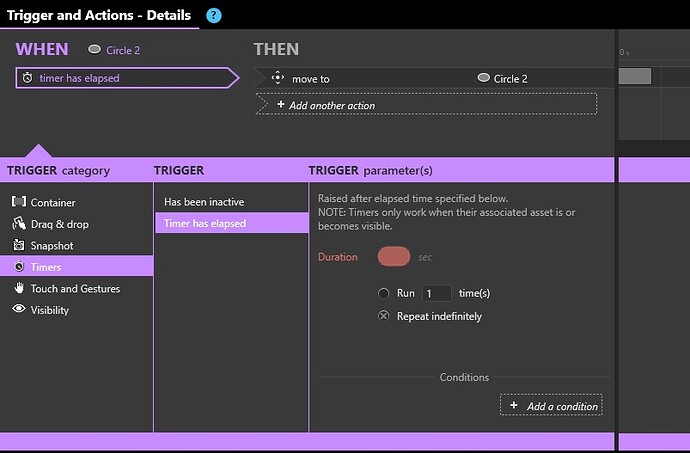690x453 pixels.
Task: Click the Duration seconds value field
Action: [394, 257]
